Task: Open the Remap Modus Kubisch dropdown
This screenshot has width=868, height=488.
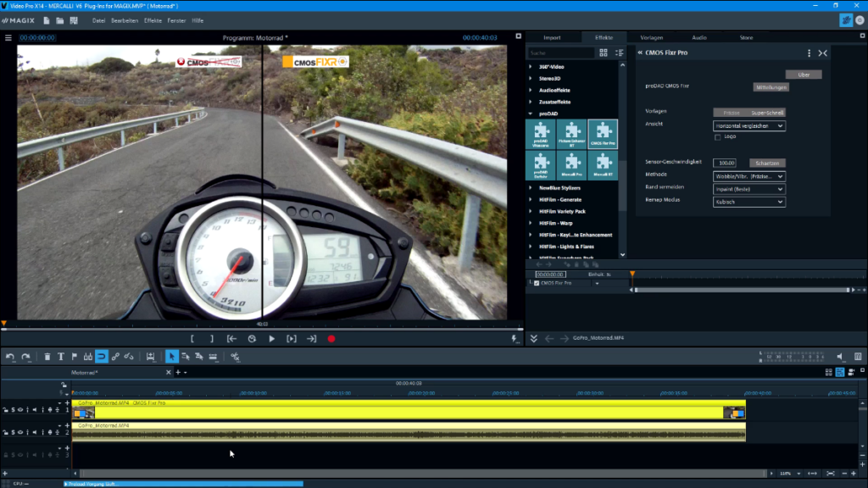Action: pos(749,202)
